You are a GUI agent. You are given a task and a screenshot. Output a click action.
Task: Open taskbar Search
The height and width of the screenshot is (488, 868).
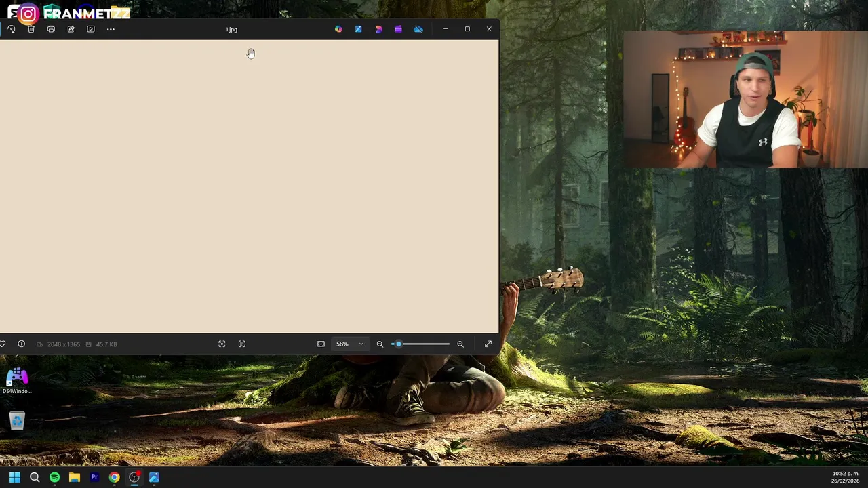coord(35,477)
